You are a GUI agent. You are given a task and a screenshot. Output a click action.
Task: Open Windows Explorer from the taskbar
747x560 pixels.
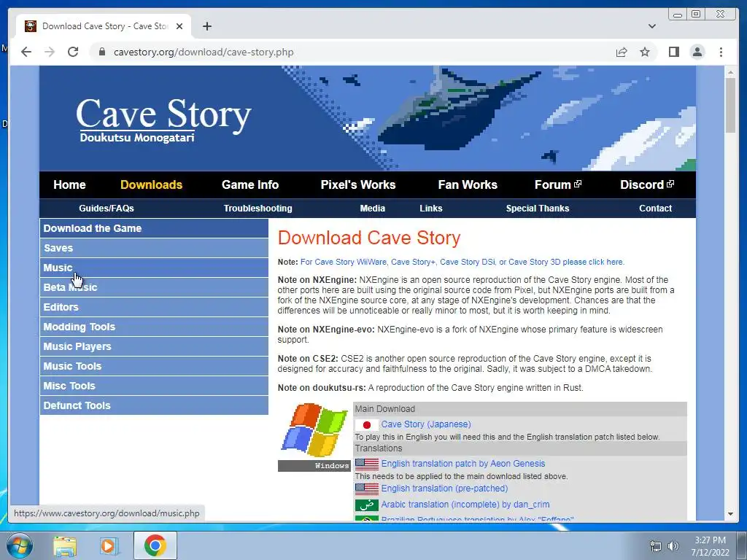65,545
